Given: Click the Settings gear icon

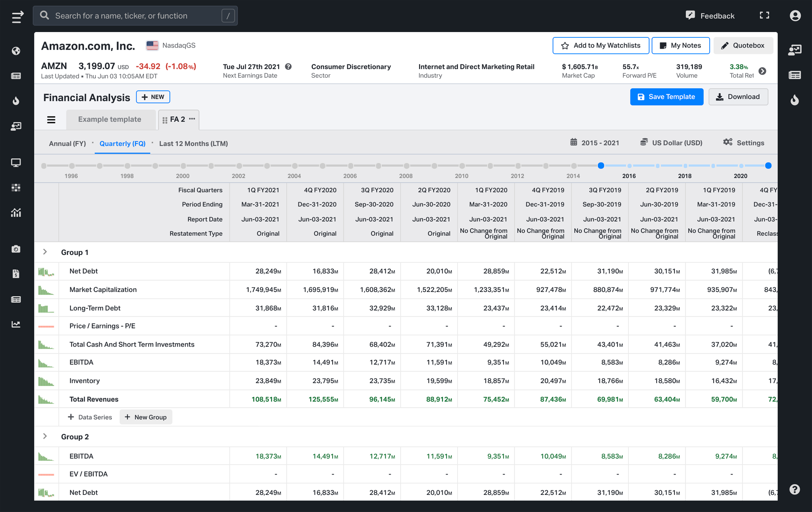Looking at the screenshot, I should (x=727, y=143).
